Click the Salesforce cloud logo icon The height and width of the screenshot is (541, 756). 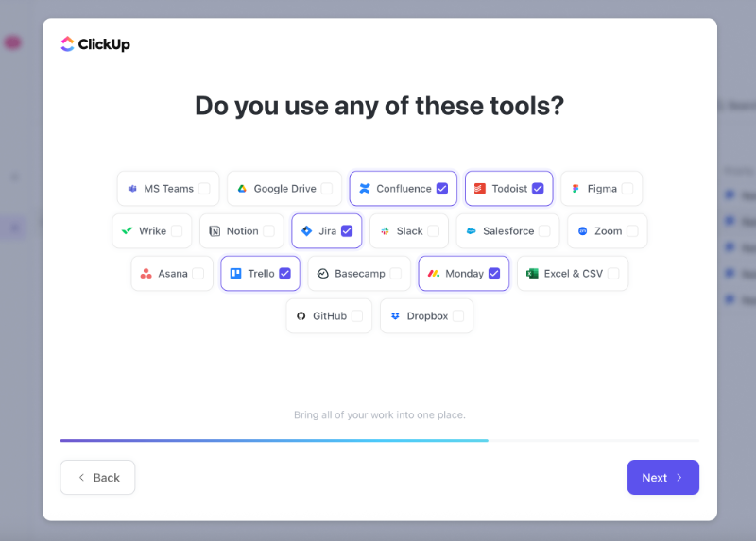pos(471,231)
